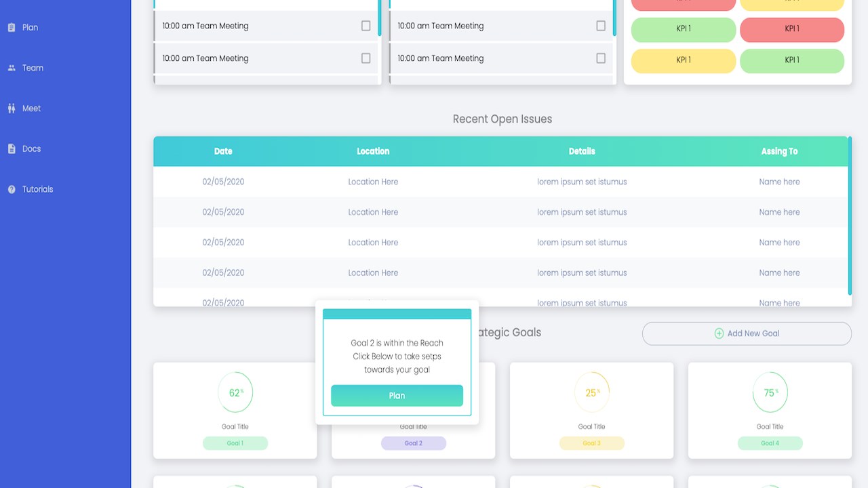Image resolution: width=868 pixels, height=488 pixels.
Task: Click the Add New Goal button
Action: (x=747, y=333)
